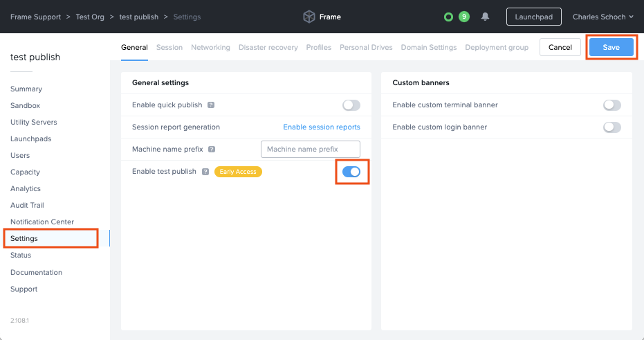
Task: Go to the Domain Settings tab
Action: point(429,47)
